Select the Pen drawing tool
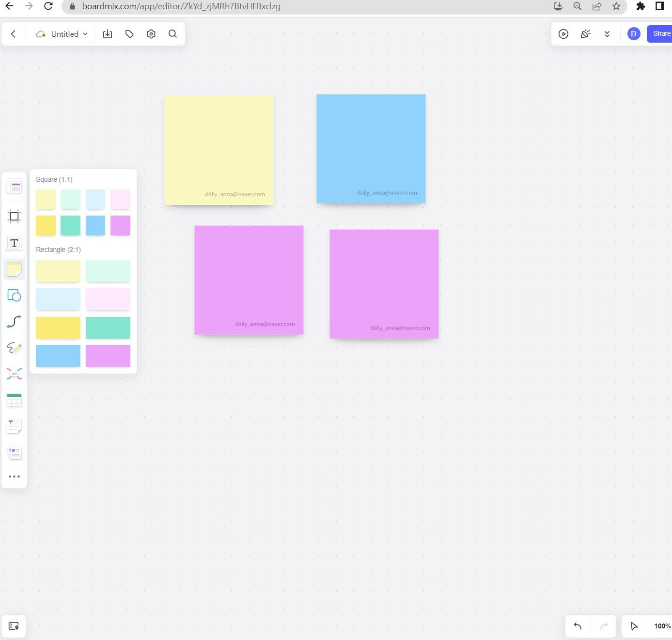 coord(14,348)
